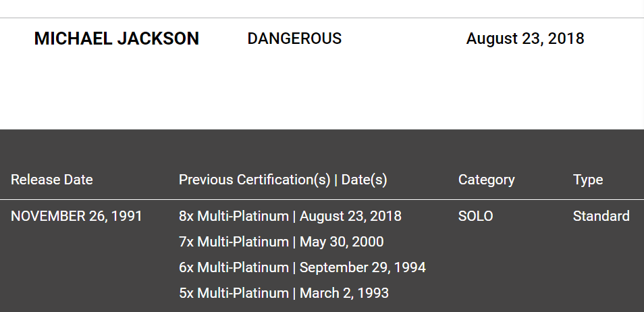Select the September 29, 1994 certification date

tap(363, 267)
